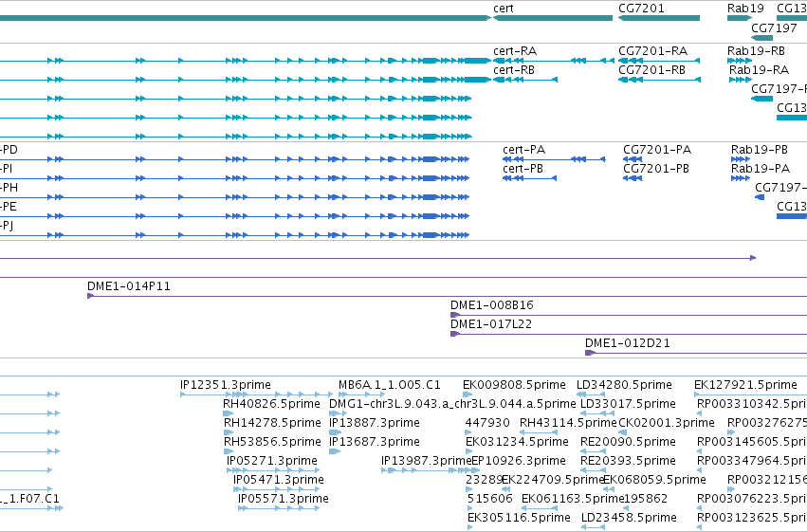807x532 pixels.
Task: Click the cert-RB transcript label
Action: pyautogui.click(x=514, y=69)
